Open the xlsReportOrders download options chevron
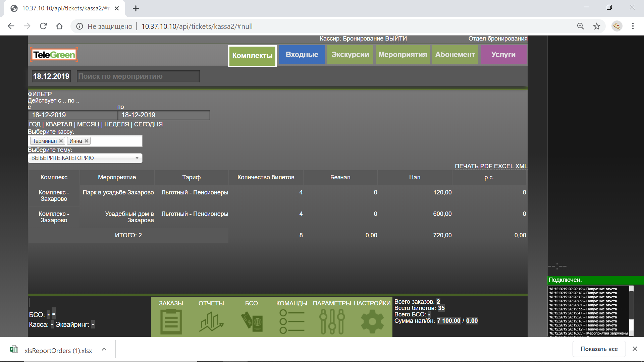Viewport: 644px width, 362px height. (104, 349)
